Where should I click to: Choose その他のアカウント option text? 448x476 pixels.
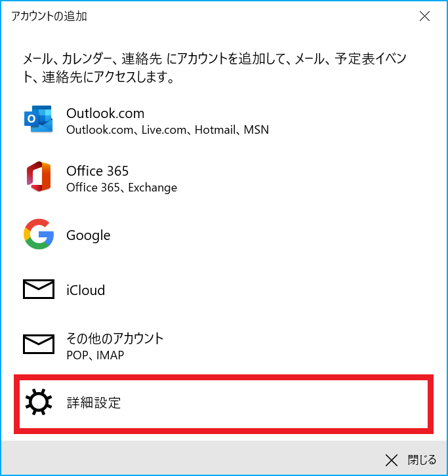(115, 338)
